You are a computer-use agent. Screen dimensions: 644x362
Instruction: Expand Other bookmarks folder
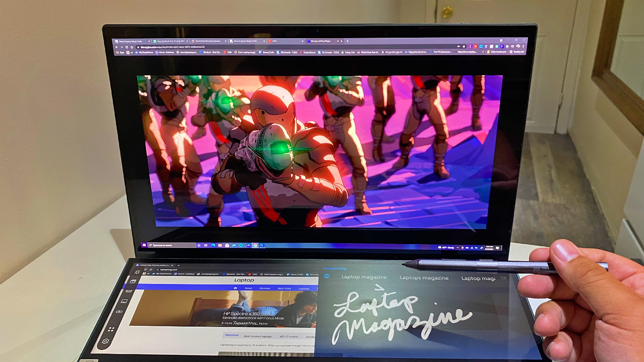pyautogui.click(x=497, y=52)
